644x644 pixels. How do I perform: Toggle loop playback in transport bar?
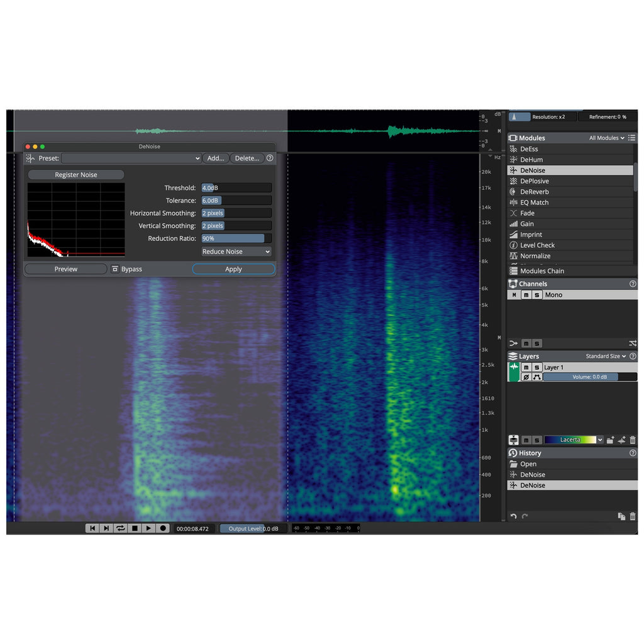120,528
